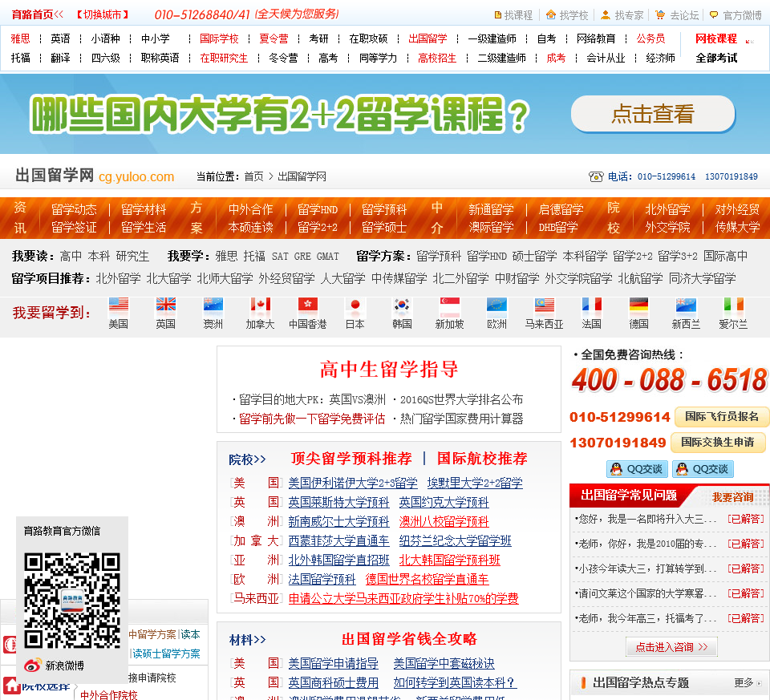
Task: Switch to the 我要咨询 tab
Action: [732, 496]
